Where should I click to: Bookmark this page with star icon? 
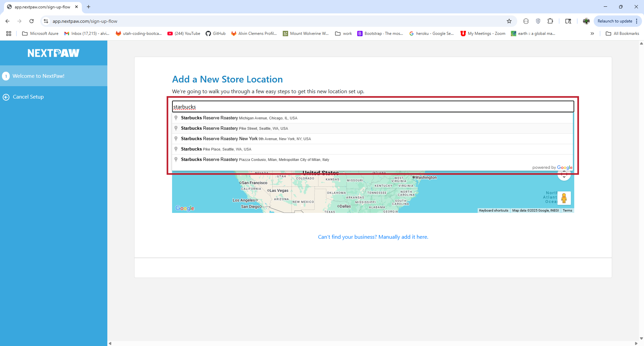509,21
